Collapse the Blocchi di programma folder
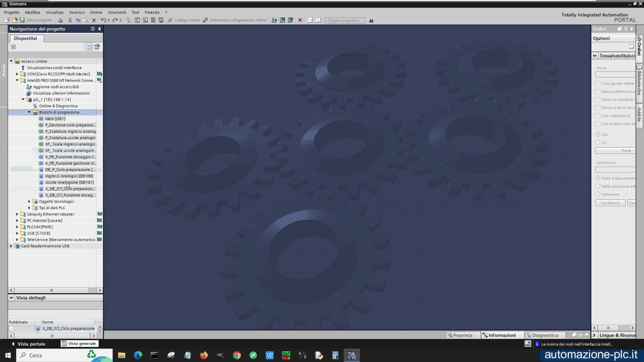This screenshot has width=644, height=362. (x=29, y=112)
